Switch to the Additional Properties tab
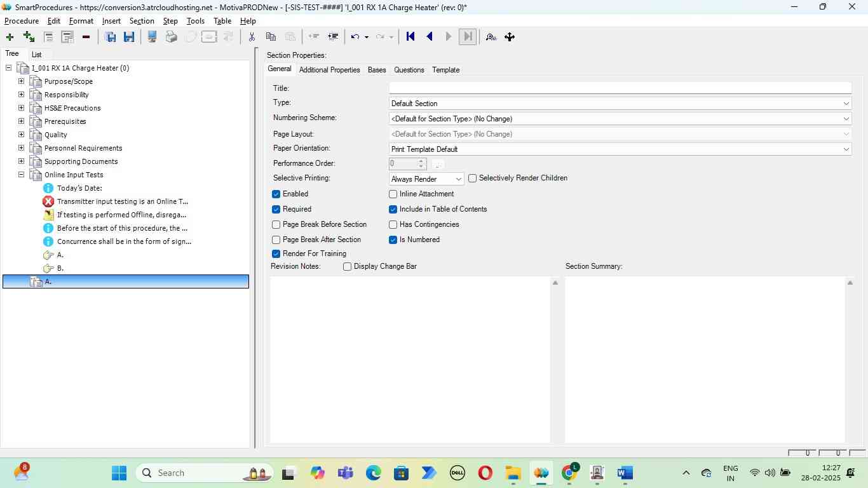The width and height of the screenshot is (868, 488). click(329, 70)
